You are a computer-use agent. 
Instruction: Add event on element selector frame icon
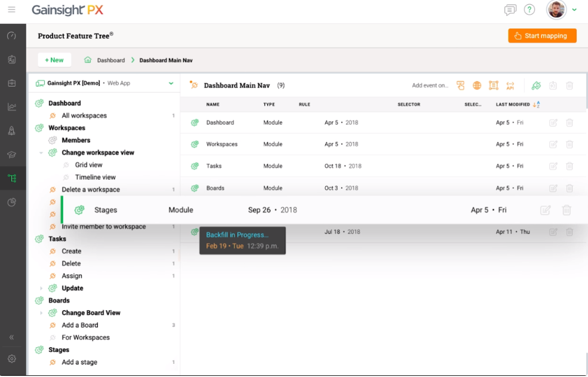coord(494,85)
